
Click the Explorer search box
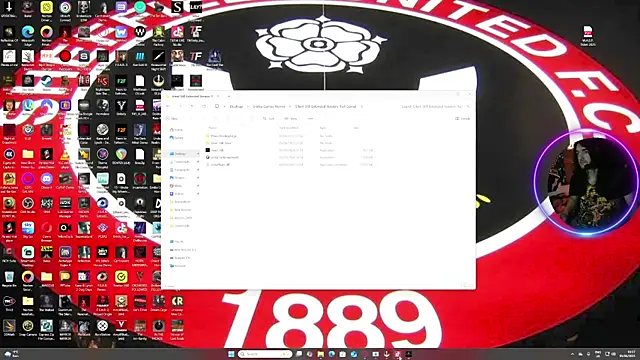tap(435, 107)
